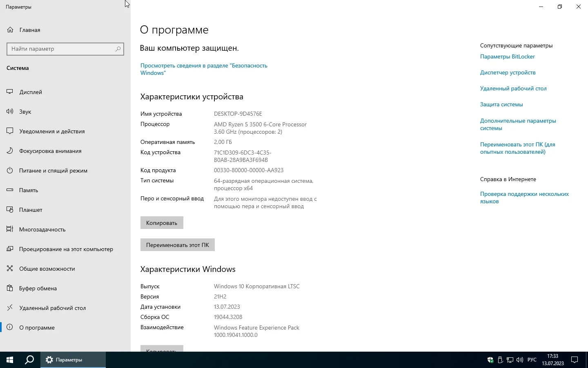Click the Параметры gear taskbar button
Screen dimensions: 588x368
[x=73, y=360]
